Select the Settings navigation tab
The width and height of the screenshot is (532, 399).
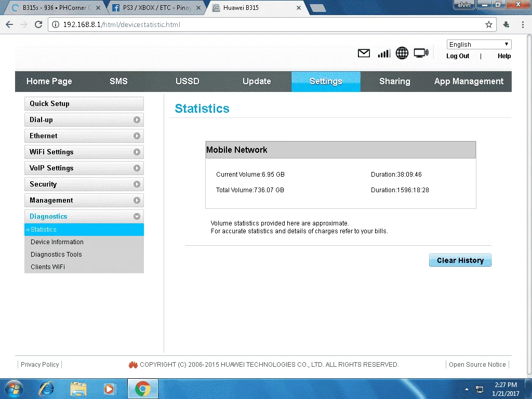coord(326,82)
